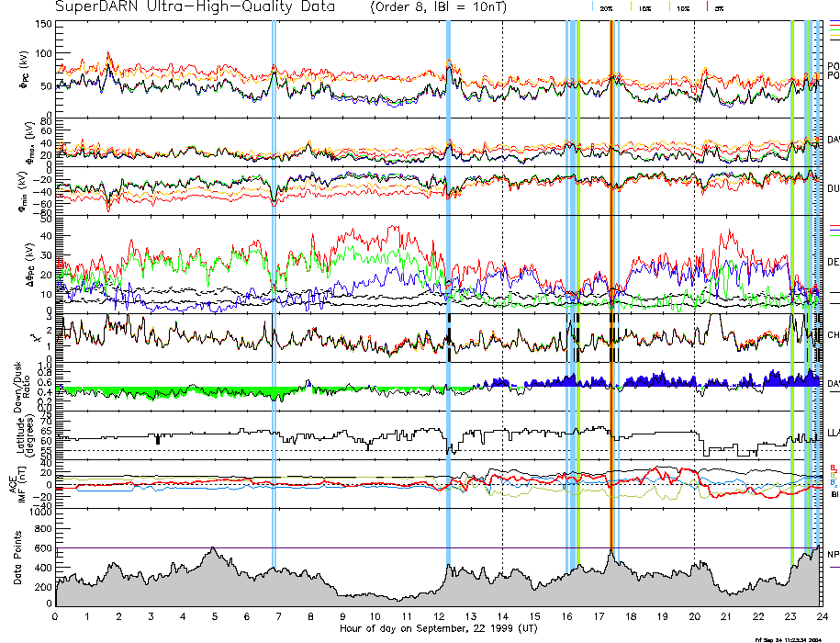
Task: Click the x-axis tick label '12'
Action: pos(438,616)
